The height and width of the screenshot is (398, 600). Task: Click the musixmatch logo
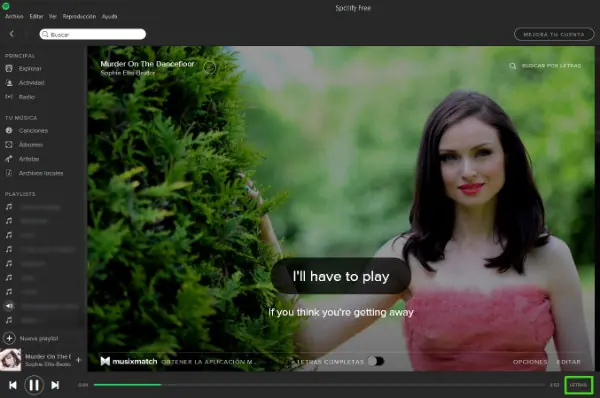[x=129, y=361]
